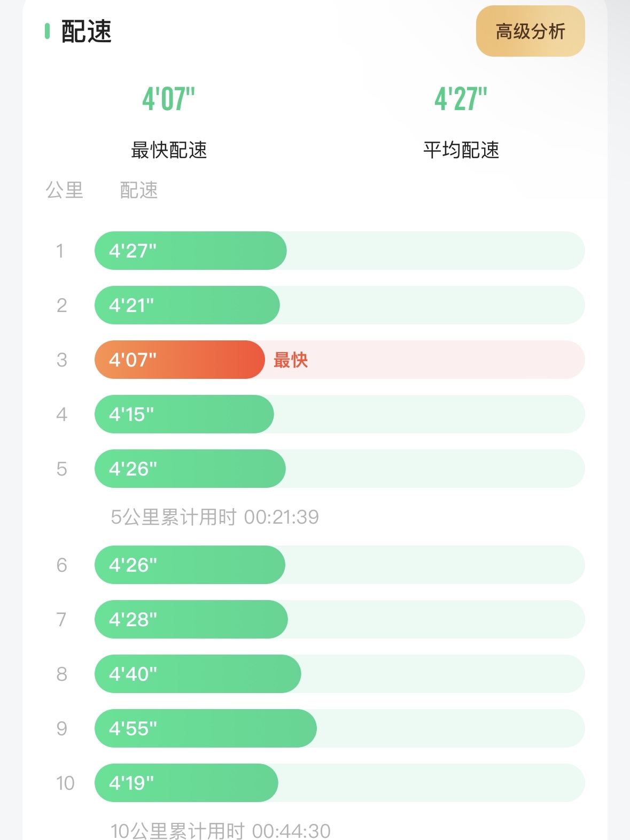Click the kilometer 1 pace bar 4'27"
Image resolution: width=630 pixels, height=840 pixels.
point(190,251)
